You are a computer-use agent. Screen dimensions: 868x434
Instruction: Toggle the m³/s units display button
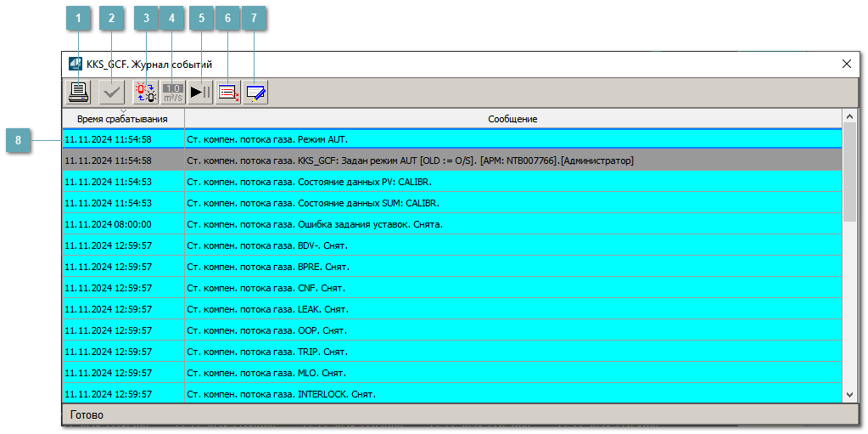[x=173, y=92]
